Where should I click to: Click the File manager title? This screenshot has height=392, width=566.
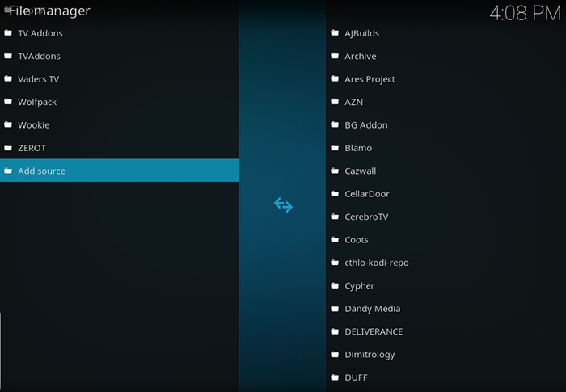coord(49,11)
